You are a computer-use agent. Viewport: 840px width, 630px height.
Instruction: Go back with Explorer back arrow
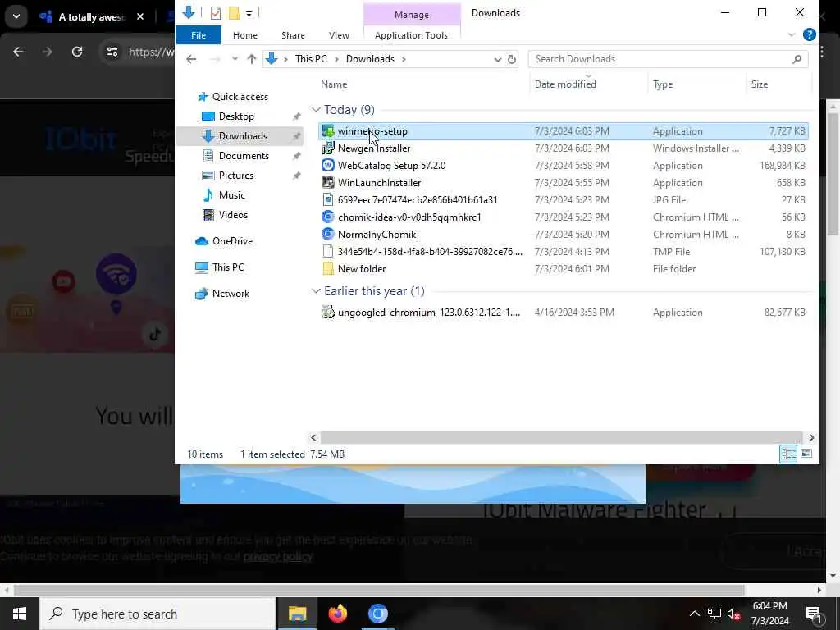191,59
